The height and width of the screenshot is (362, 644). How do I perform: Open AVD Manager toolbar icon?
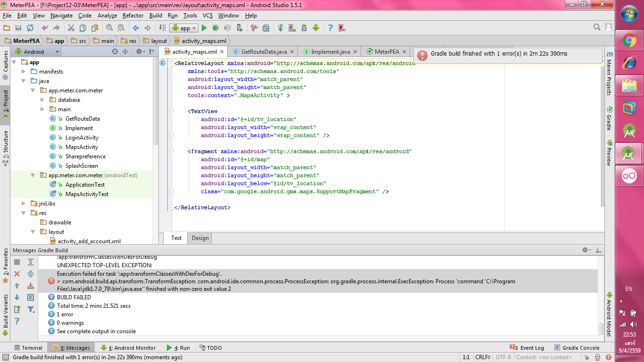pyautogui.click(x=292, y=28)
